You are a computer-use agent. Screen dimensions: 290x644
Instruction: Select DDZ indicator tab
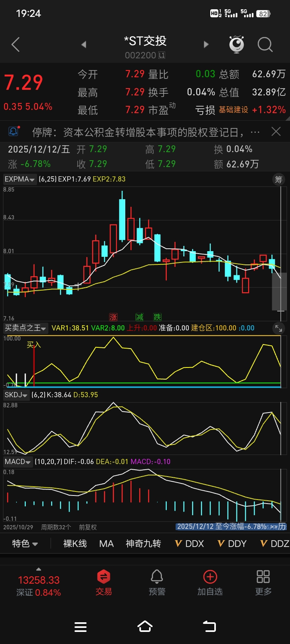(x=275, y=544)
